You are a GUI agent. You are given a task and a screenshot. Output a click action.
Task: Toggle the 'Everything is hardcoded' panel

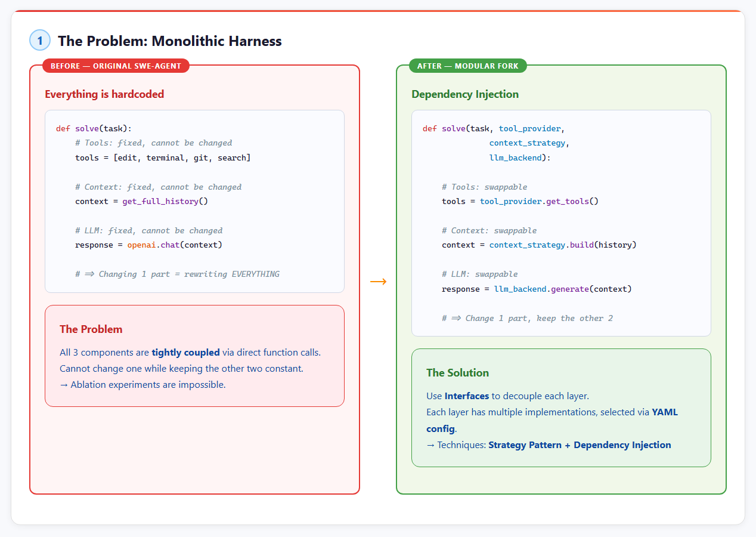[104, 94]
